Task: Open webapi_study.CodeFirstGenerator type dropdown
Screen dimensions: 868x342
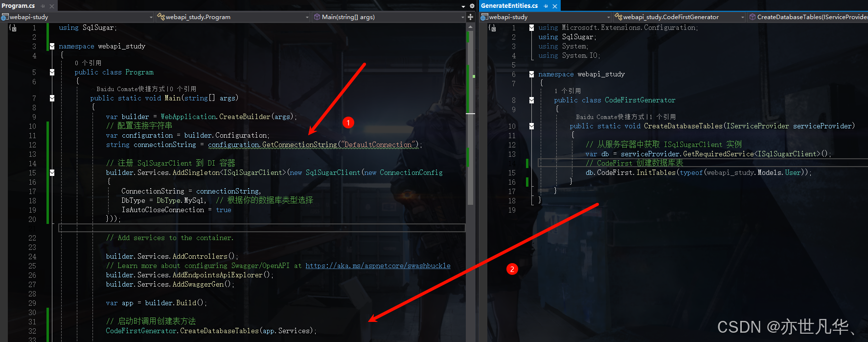Action: point(743,17)
